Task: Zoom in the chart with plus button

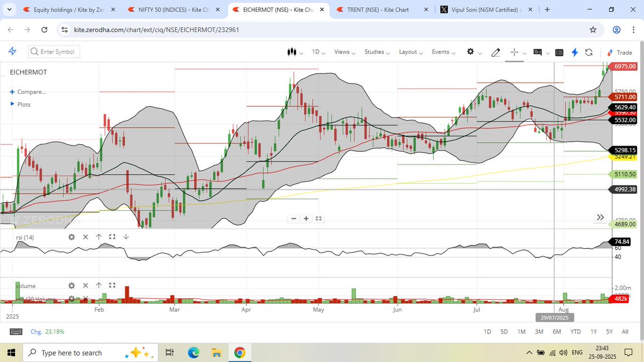Action: [x=306, y=218]
